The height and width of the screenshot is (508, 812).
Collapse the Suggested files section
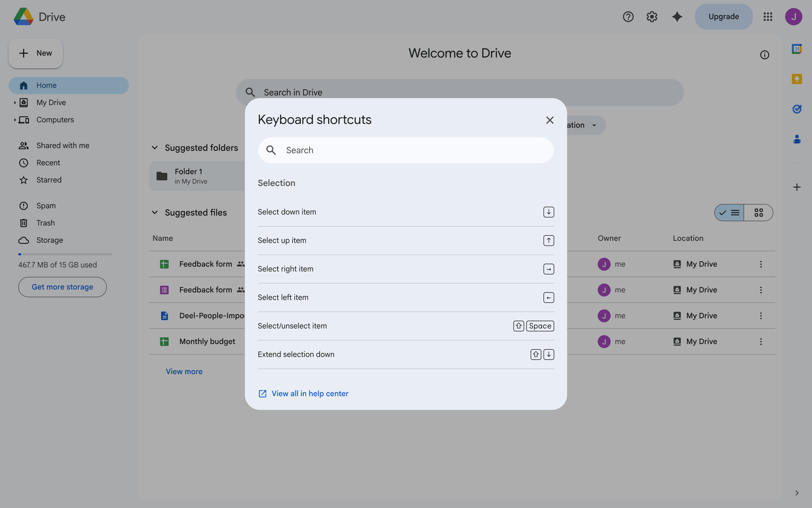(x=155, y=213)
